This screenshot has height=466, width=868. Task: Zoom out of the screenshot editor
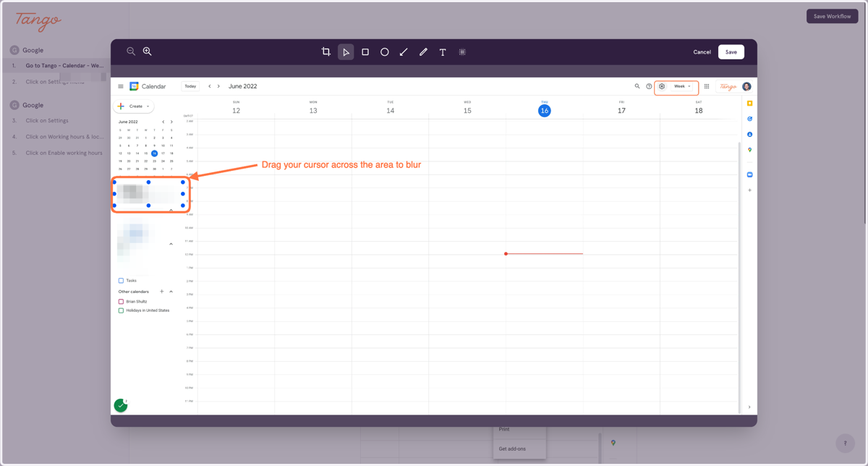(x=131, y=51)
